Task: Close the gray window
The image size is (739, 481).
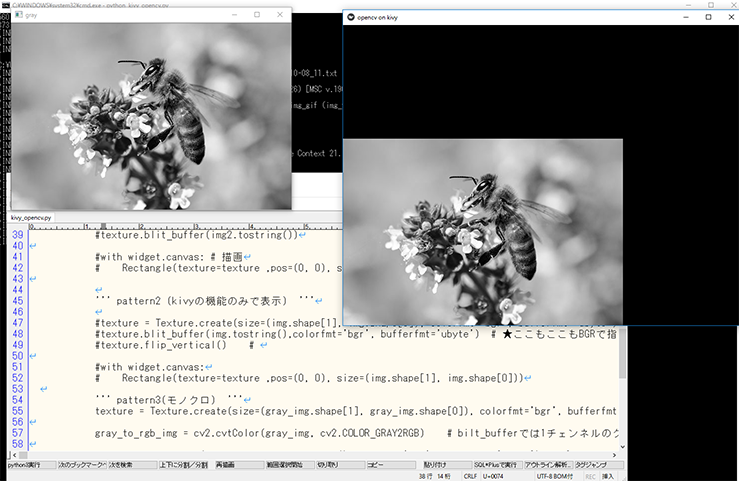Action: pos(280,15)
